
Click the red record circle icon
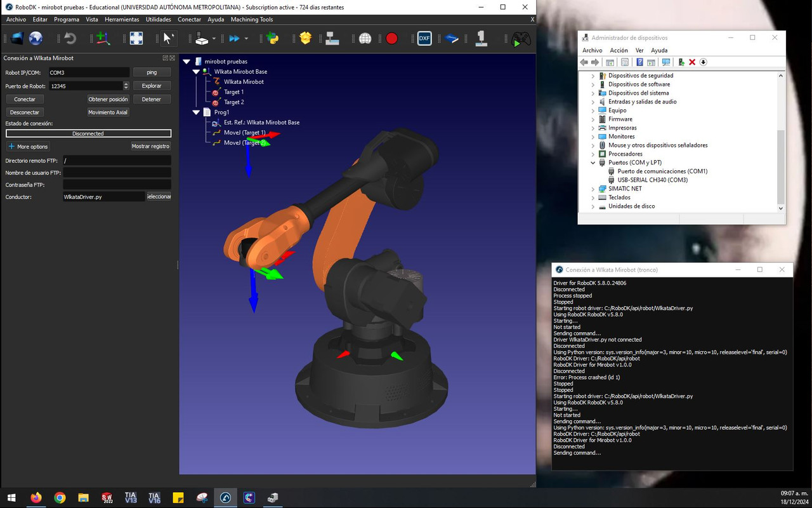392,39
